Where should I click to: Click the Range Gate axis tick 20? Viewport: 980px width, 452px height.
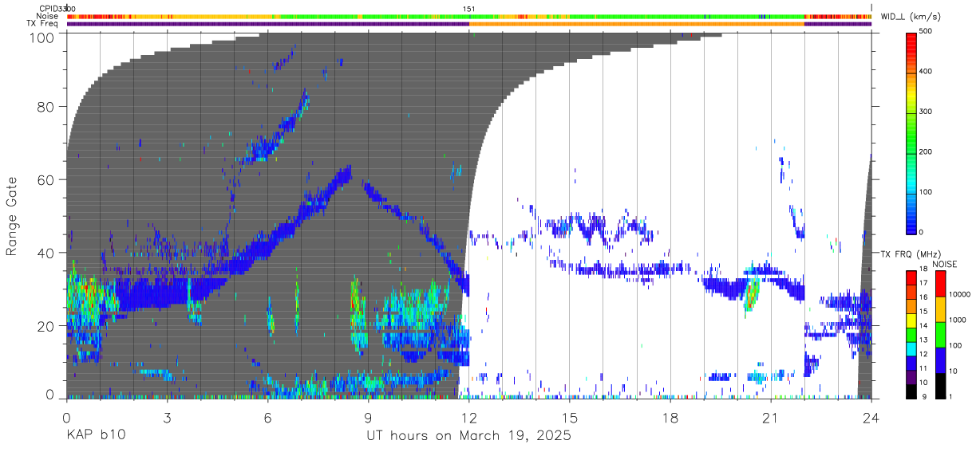tap(47, 326)
